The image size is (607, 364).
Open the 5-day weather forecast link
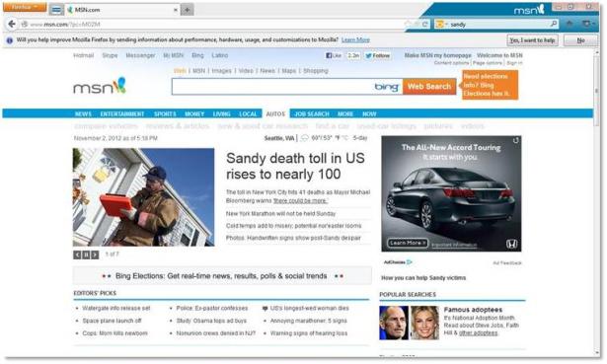coord(360,138)
